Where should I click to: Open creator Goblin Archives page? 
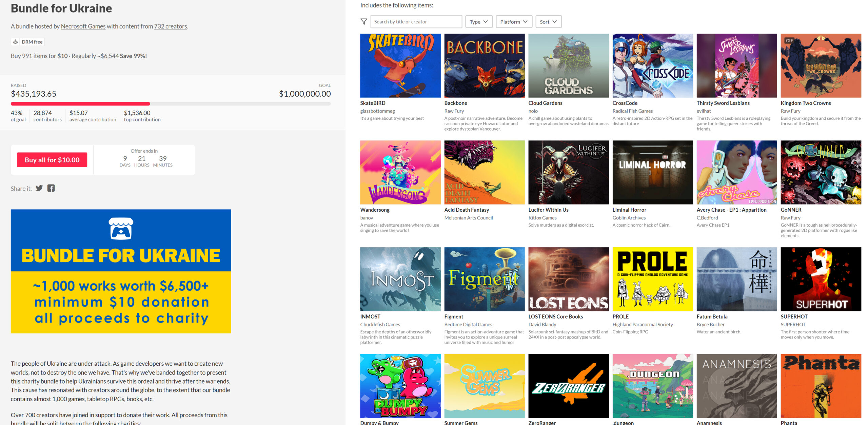click(629, 218)
